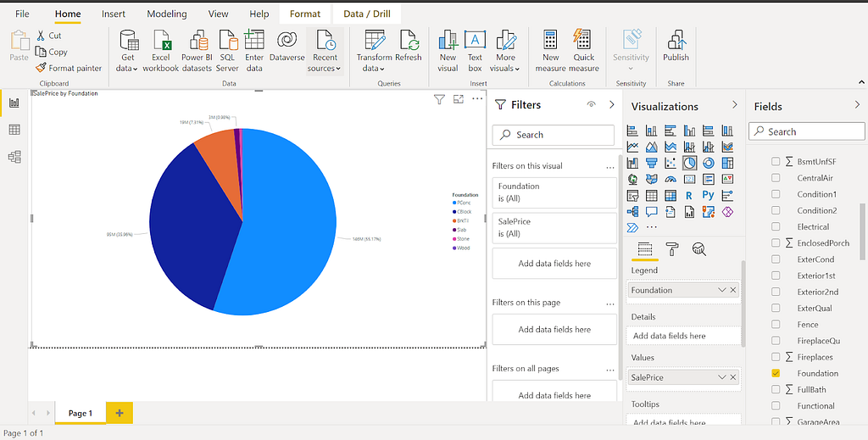Open the Format ribbon tab

305,14
